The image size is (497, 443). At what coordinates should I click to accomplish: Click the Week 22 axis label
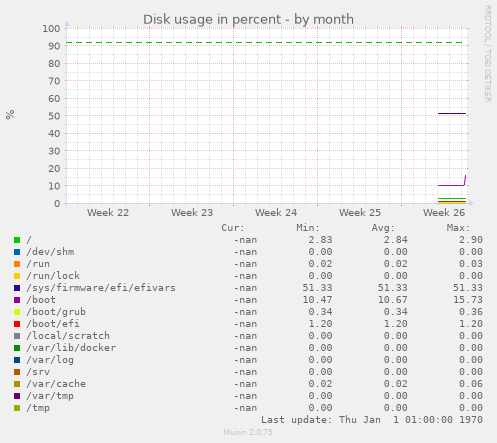(x=108, y=213)
